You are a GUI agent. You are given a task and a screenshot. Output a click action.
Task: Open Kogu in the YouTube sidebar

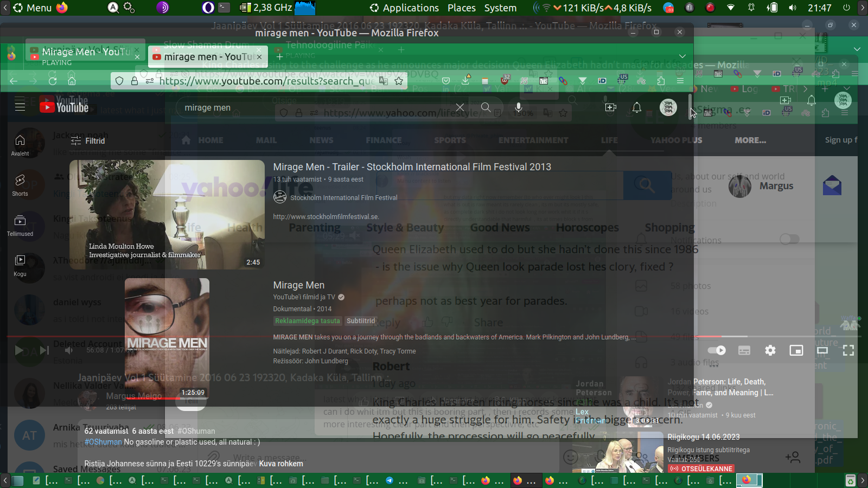[20, 266]
